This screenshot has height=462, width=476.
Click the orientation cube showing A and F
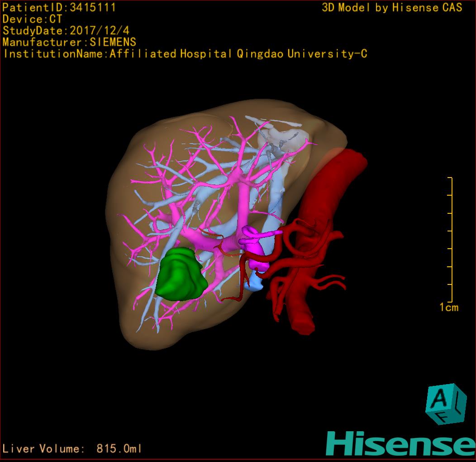(446, 404)
